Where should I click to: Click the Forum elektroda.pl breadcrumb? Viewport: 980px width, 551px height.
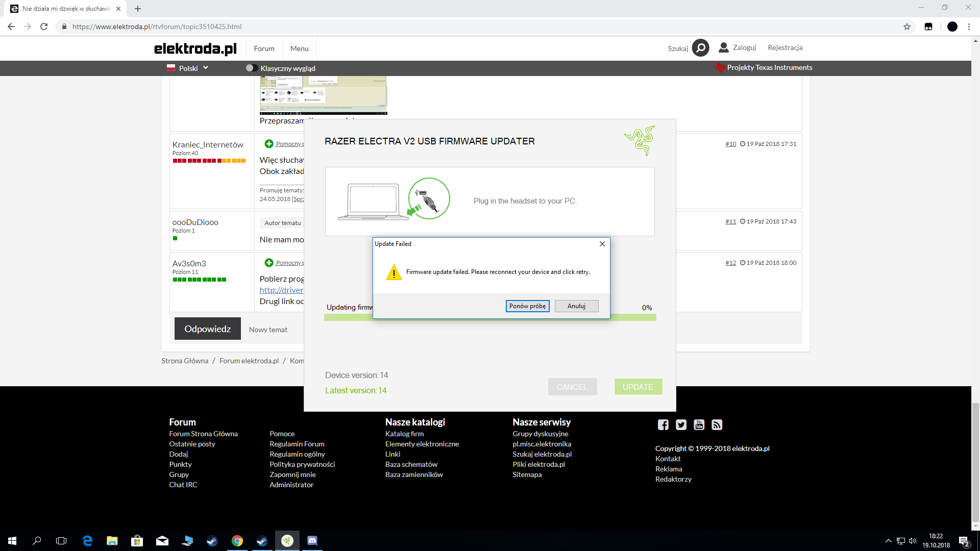(x=249, y=361)
